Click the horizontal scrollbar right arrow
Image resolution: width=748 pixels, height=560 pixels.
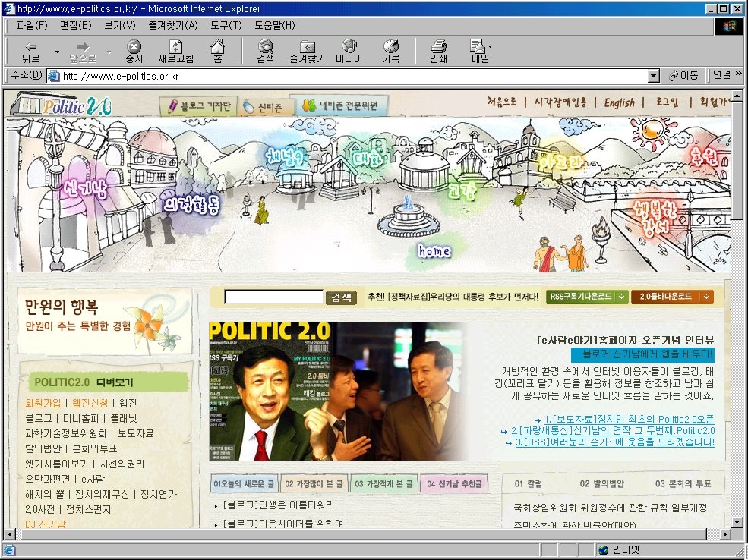click(725, 534)
